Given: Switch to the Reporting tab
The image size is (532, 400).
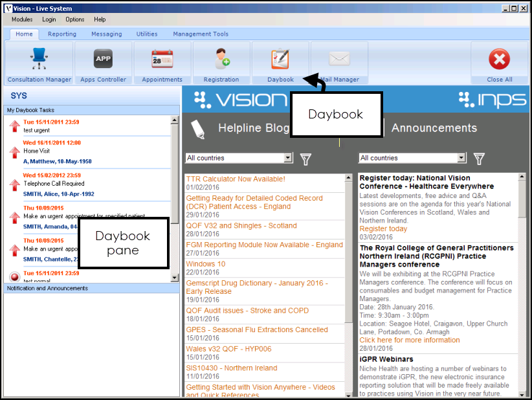Looking at the screenshot, I should coord(62,34).
